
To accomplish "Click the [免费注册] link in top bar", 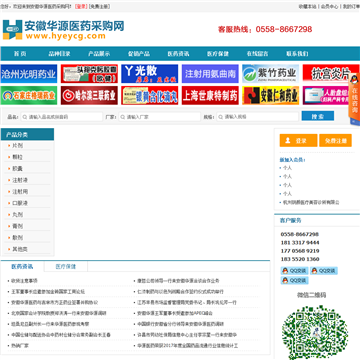I will (99, 6).
